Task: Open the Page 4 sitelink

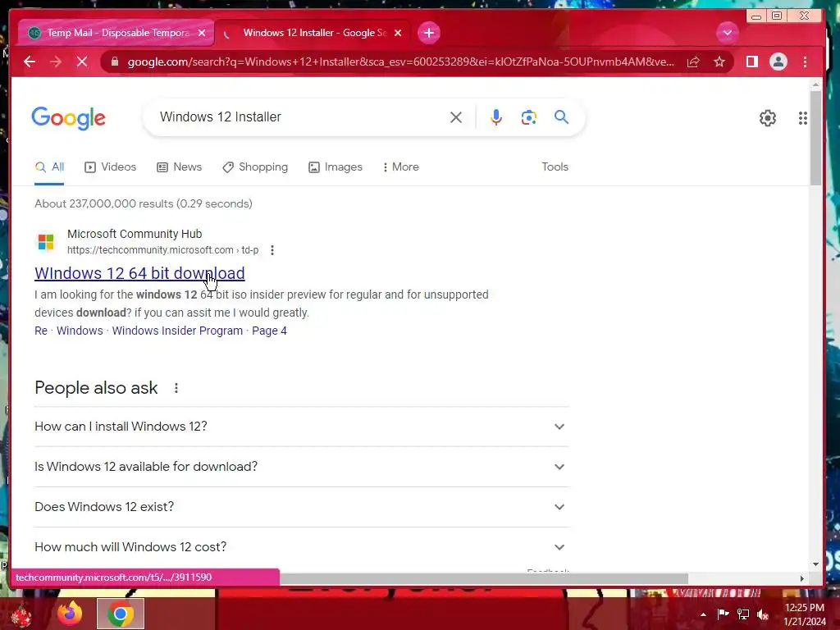Action: click(269, 331)
